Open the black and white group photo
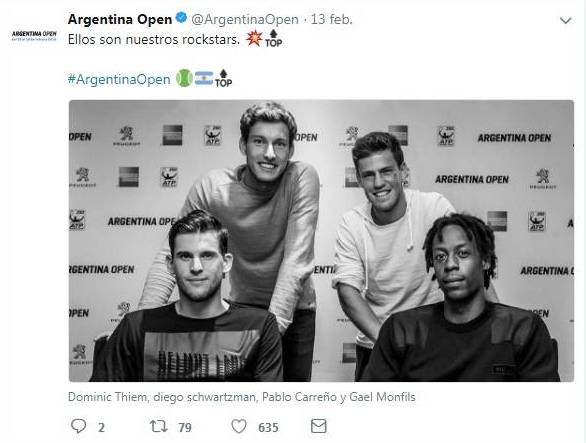The image size is (586, 443). pyautogui.click(x=321, y=241)
